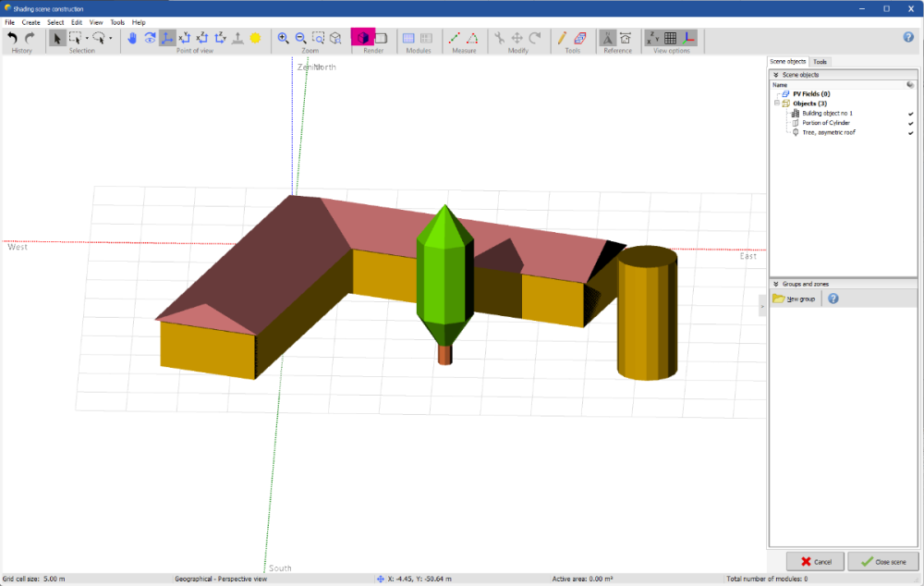Toggle visibility checkmark for Building object no 1
The height and width of the screenshot is (586, 924).
910,113
